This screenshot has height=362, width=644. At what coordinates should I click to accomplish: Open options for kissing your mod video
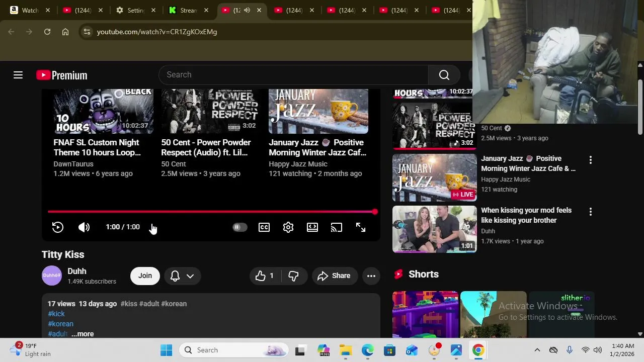click(591, 212)
